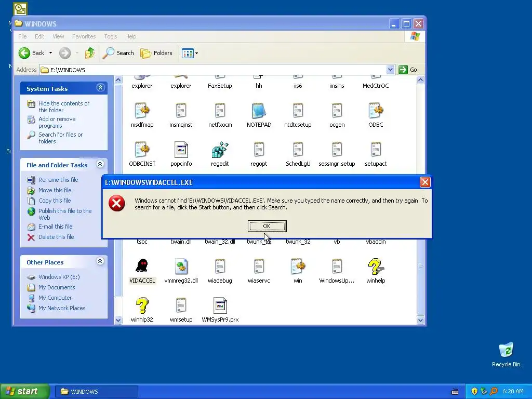
Task: Go up one folder level
Action: pos(90,53)
